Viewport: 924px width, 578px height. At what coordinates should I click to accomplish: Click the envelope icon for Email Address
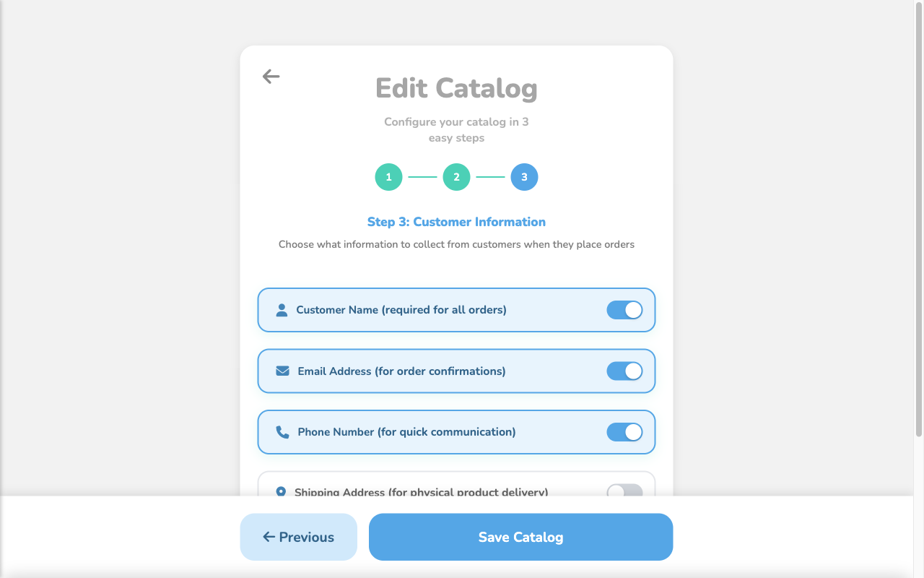282,371
